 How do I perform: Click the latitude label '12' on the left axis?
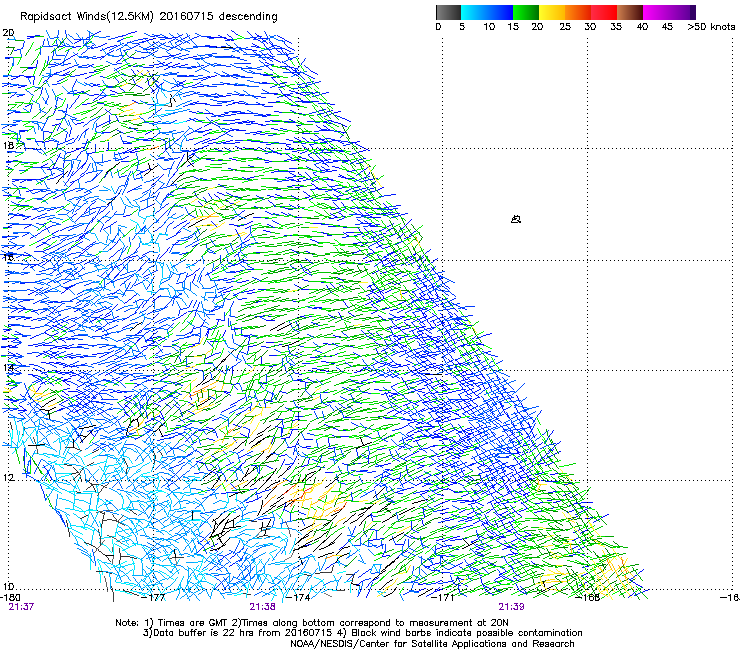click(x=8, y=478)
